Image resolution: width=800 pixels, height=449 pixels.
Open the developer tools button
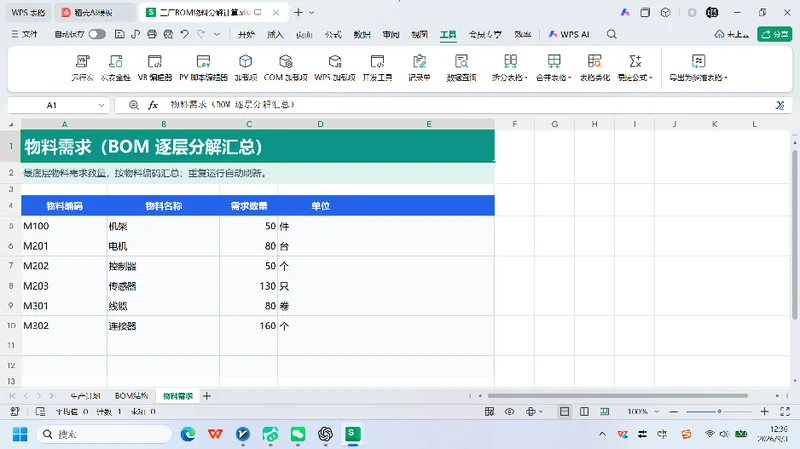pyautogui.click(x=377, y=68)
